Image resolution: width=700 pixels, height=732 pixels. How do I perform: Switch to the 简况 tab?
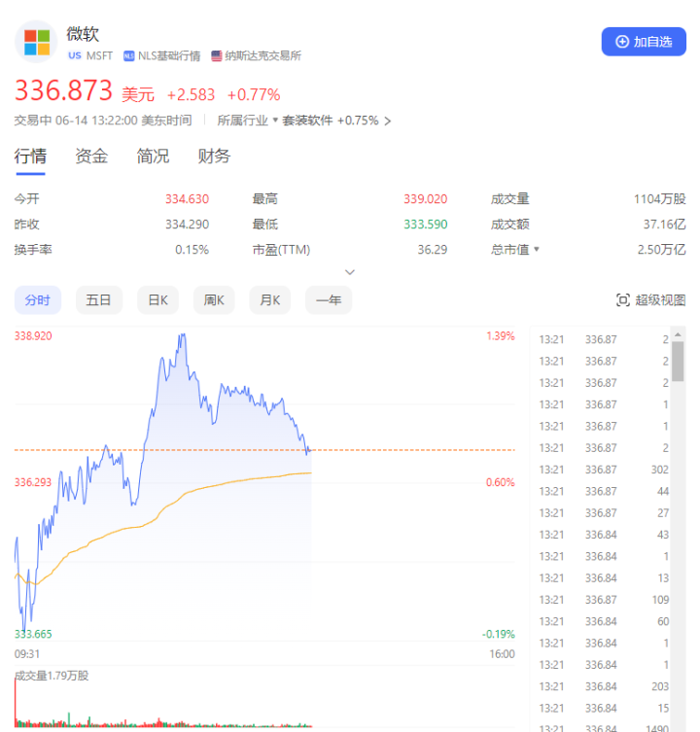[x=153, y=157]
